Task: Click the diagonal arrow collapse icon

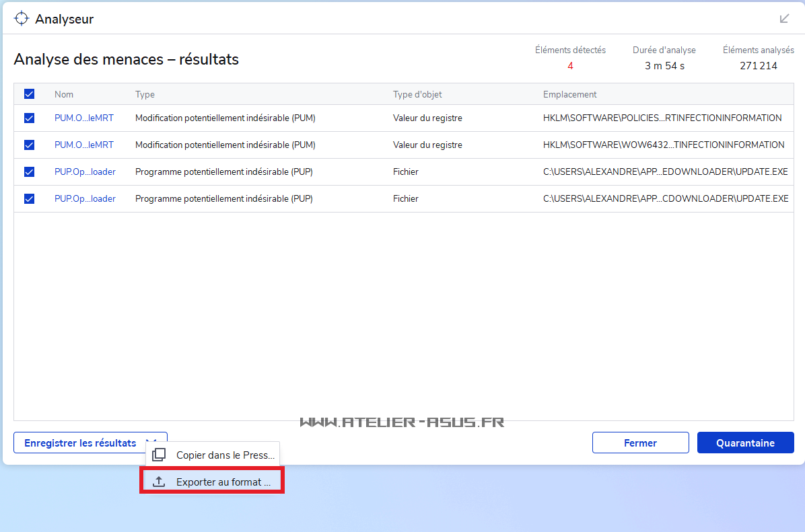Action: [784, 19]
